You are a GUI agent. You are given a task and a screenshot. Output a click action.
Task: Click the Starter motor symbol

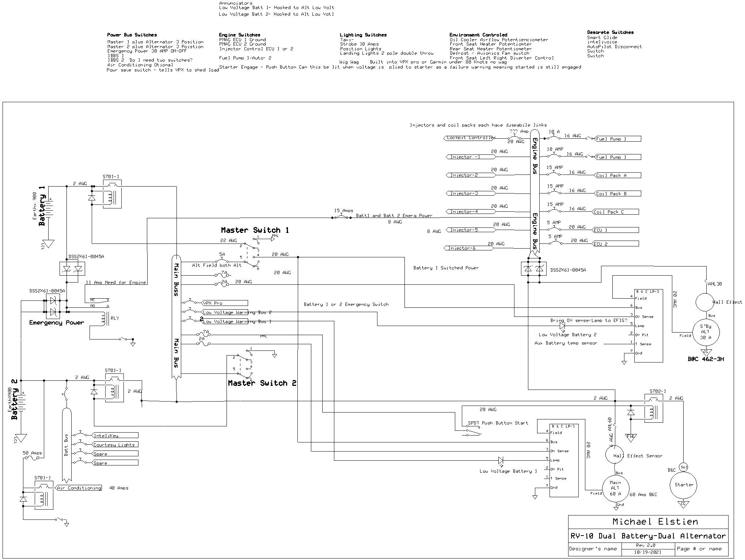683,485
